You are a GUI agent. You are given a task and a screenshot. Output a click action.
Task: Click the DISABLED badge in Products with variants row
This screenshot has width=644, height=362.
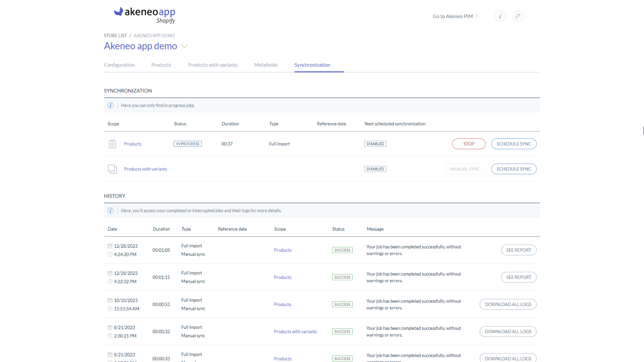pyautogui.click(x=375, y=169)
